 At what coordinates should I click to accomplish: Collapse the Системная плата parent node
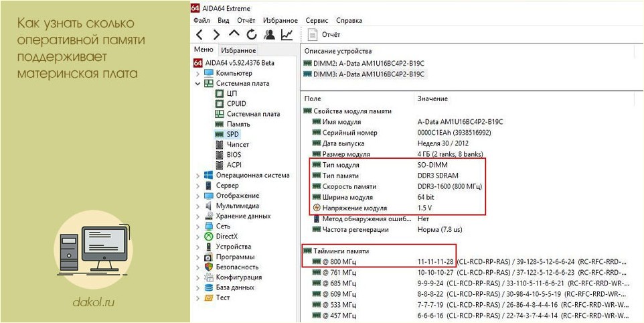(x=198, y=83)
